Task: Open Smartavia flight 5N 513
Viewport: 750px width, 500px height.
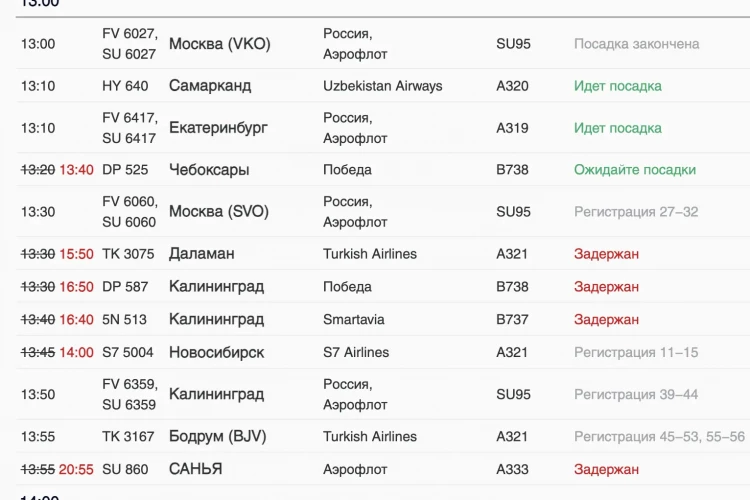Action: coord(383,319)
